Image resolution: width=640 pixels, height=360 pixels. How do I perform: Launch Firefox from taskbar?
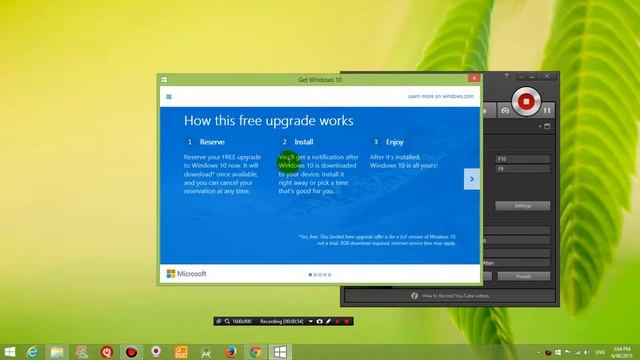point(231,352)
